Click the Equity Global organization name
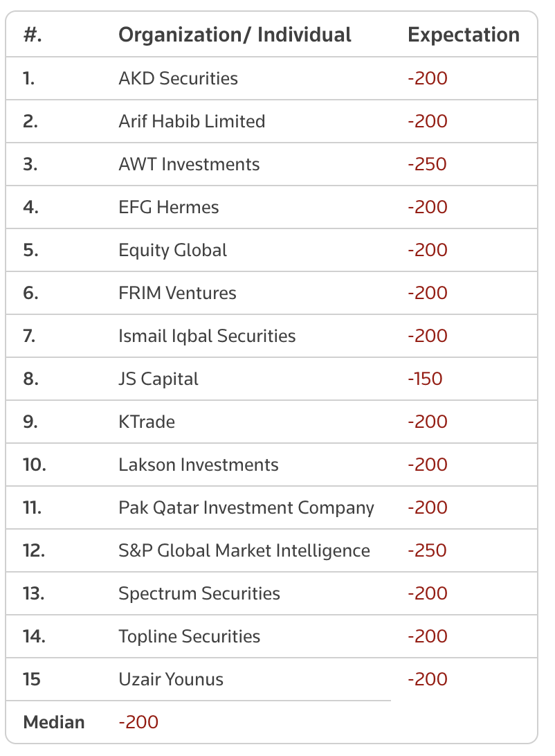Viewport: 555px width, 756px height. (172, 250)
